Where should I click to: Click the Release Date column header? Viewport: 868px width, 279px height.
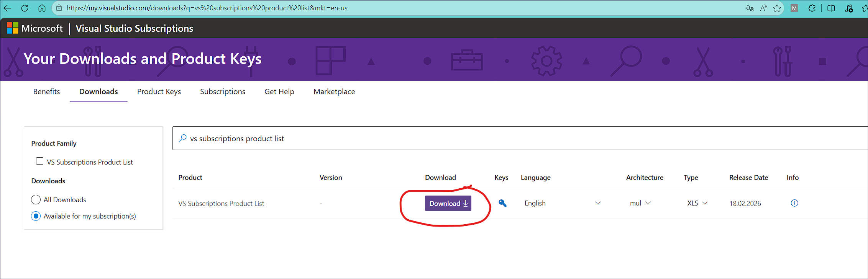point(748,178)
